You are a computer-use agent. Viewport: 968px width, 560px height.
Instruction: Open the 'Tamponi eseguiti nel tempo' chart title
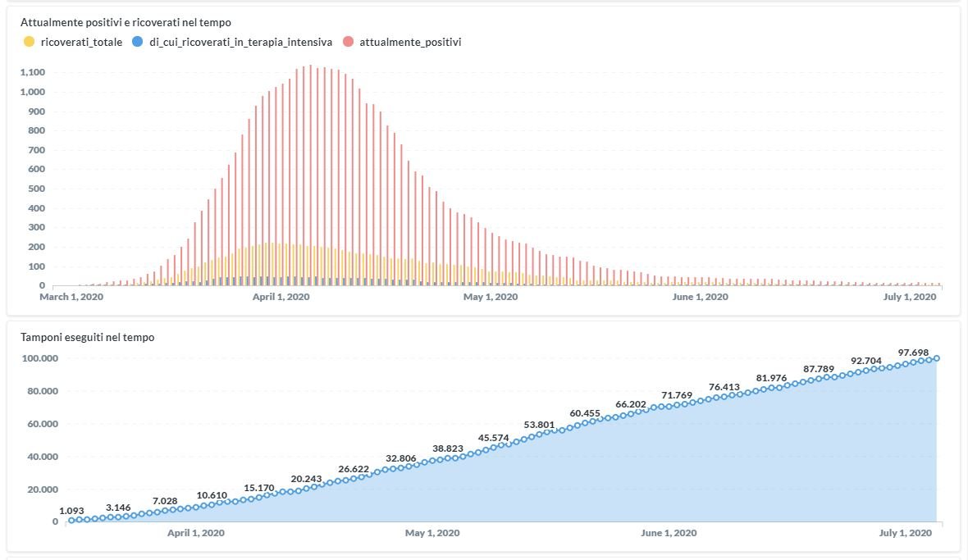click(x=87, y=337)
